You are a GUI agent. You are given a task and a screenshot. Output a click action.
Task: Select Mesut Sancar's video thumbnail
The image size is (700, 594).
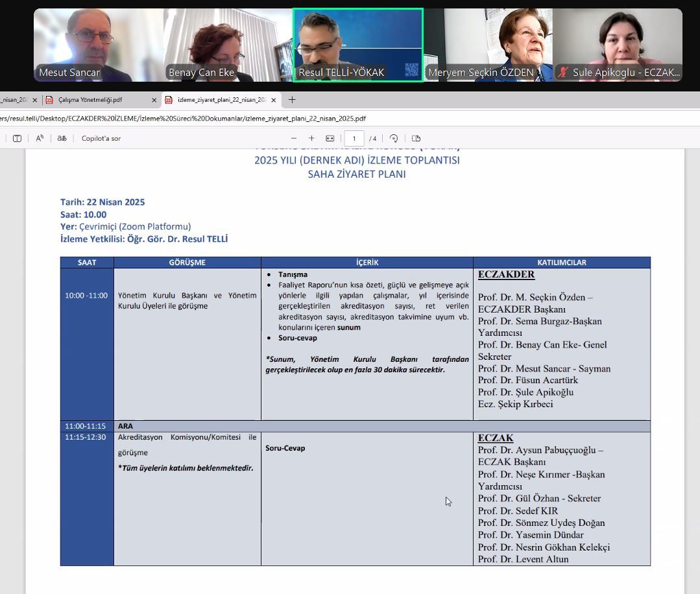(98, 44)
